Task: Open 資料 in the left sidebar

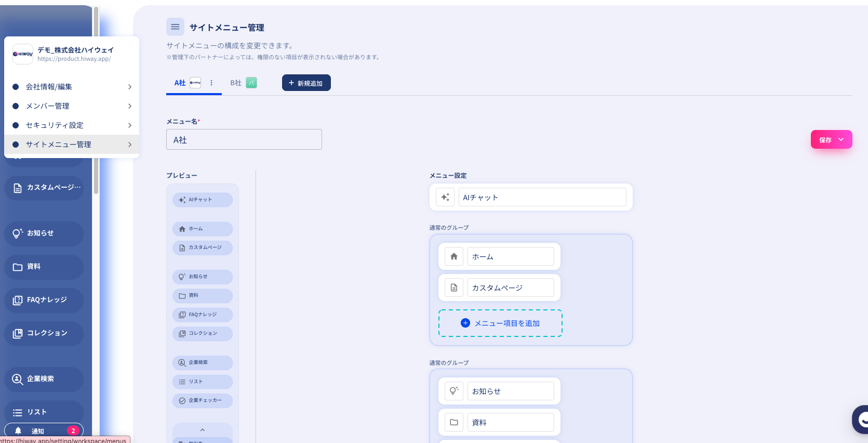Action: coord(44,266)
